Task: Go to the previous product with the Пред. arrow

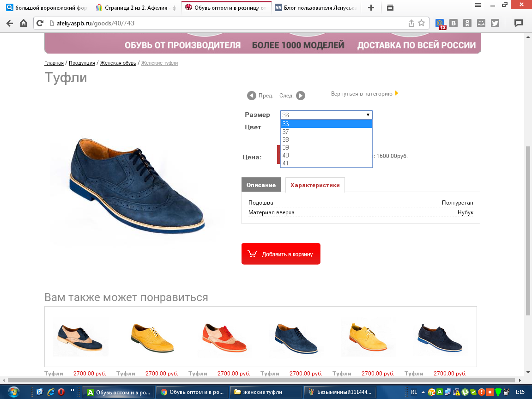Action: (251, 96)
